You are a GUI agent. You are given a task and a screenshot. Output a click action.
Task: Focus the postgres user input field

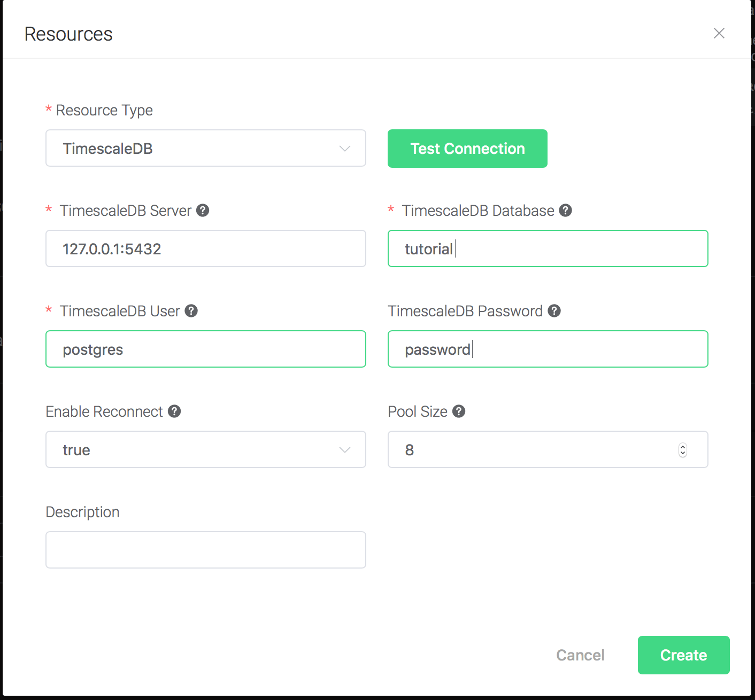pyautogui.click(x=205, y=349)
